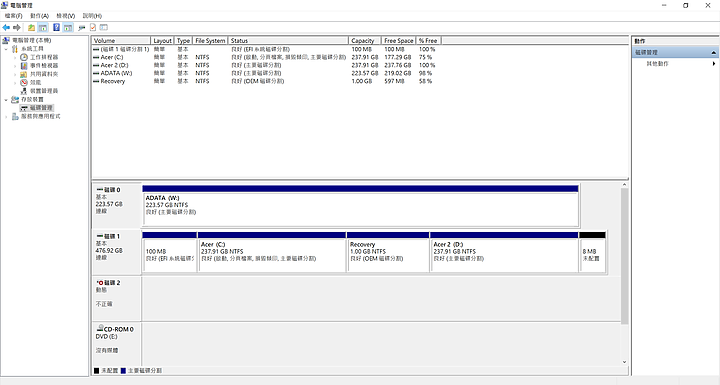This screenshot has width=720, height=385.
Task: Select the ADATA (W:) partition block on 磁碟 0
Action: point(360,206)
